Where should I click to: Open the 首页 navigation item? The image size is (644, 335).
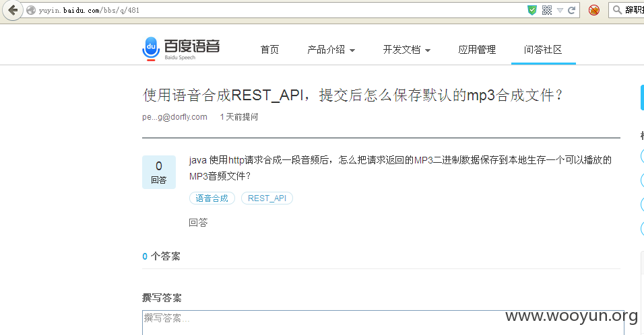[269, 50]
